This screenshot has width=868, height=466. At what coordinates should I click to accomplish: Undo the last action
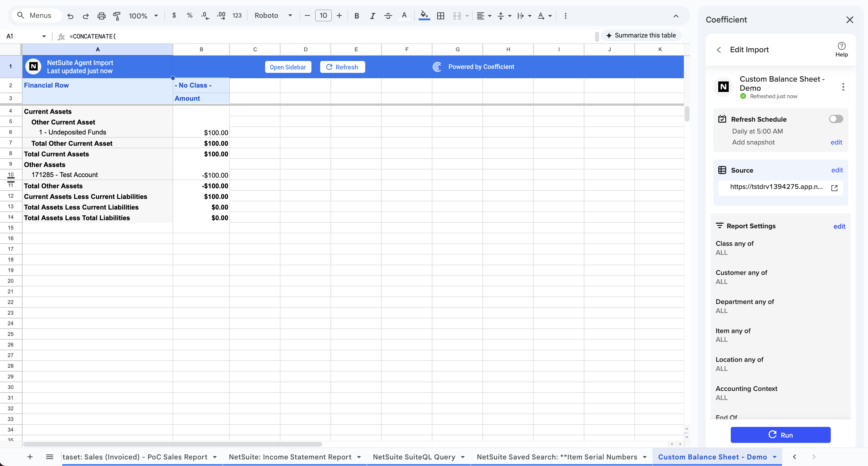[70, 16]
